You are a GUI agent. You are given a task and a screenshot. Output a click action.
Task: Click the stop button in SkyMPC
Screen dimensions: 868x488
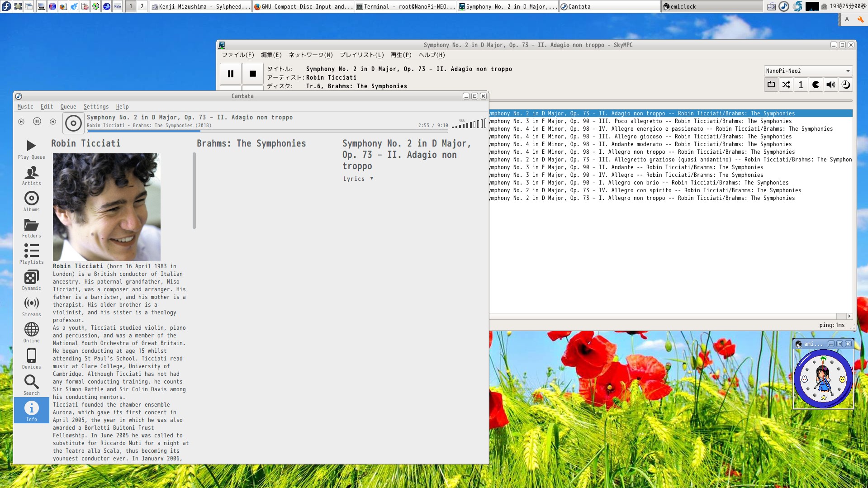click(x=252, y=74)
